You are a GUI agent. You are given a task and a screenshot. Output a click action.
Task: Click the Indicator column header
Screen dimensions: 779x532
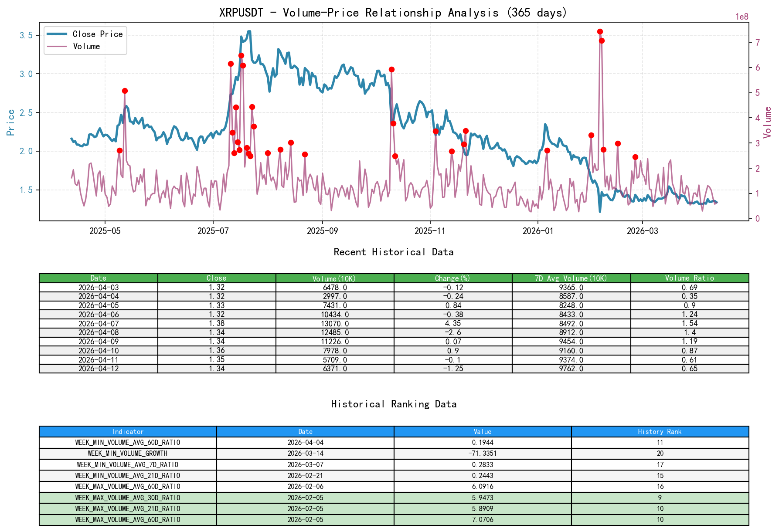point(128,432)
